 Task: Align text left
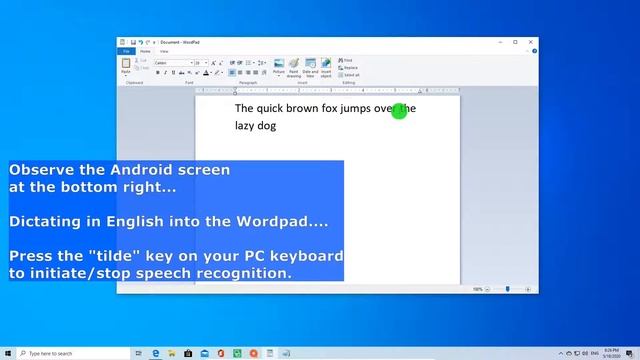click(232, 73)
